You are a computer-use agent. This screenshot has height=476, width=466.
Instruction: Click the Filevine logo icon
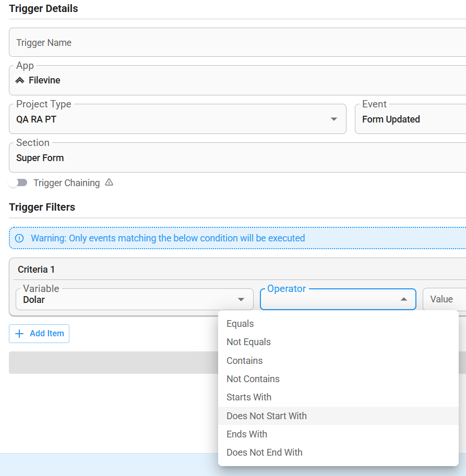click(20, 80)
